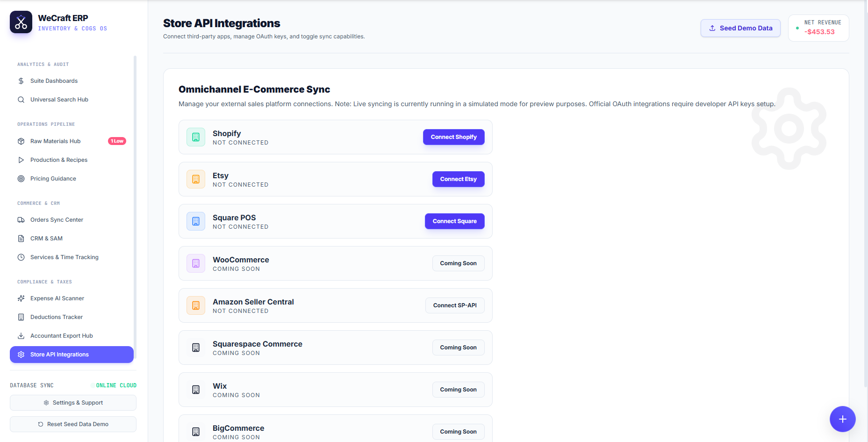Screen dimensions: 868x442
Task: Click the Wix building icon
Action: 196,390
